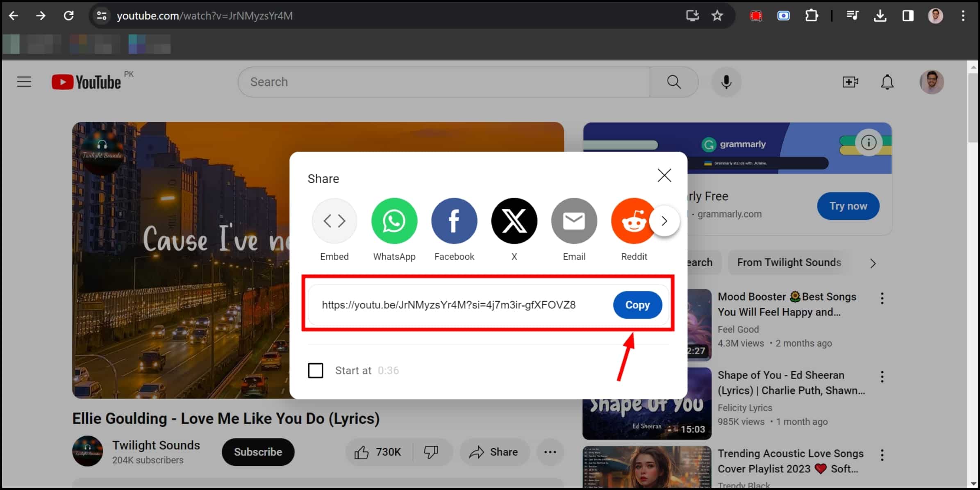
Task: Share the video on X
Action: [514, 221]
